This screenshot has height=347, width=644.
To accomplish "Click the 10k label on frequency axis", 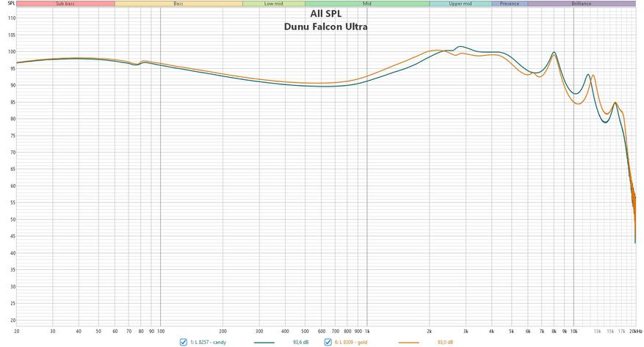I will pyautogui.click(x=574, y=331).
